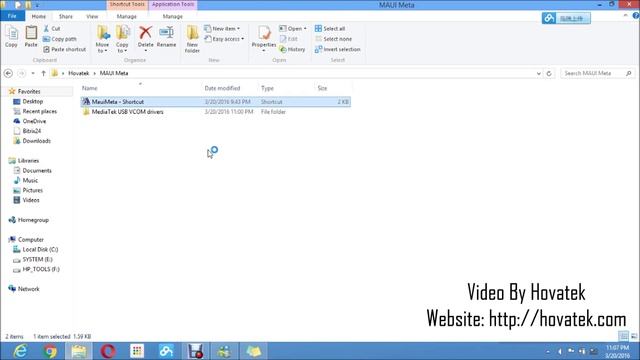
Task: Open Internet Explorer from the taskbar
Action: (x=20, y=351)
